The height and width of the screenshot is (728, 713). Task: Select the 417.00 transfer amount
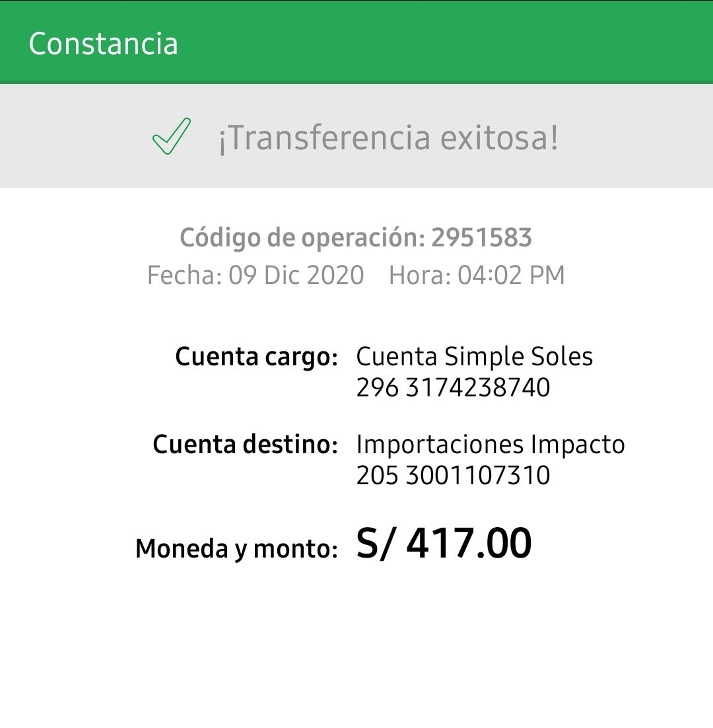point(469,544)
